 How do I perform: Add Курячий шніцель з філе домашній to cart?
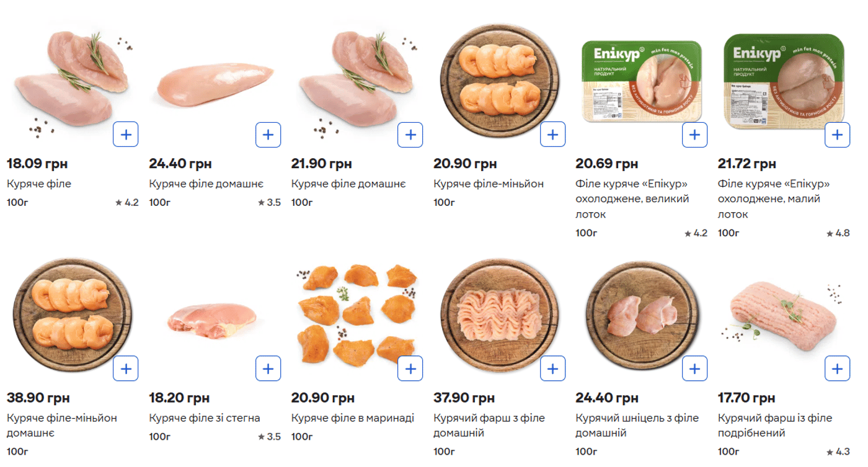pos(694,368)
